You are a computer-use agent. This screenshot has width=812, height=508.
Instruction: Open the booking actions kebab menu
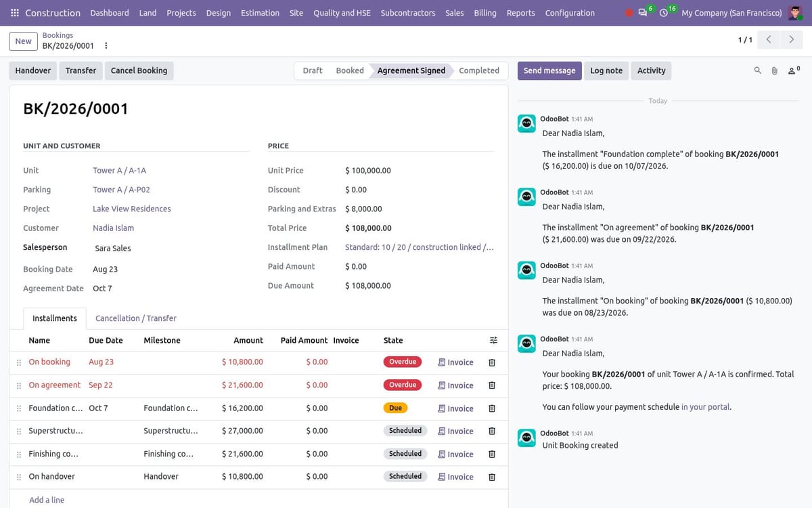tap(106, 45)
